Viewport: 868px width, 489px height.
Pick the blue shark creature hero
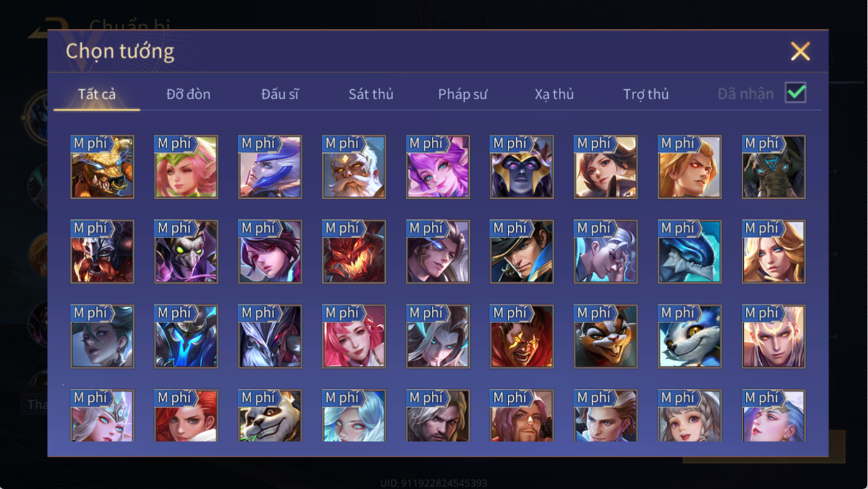click(x=689, y=252)
